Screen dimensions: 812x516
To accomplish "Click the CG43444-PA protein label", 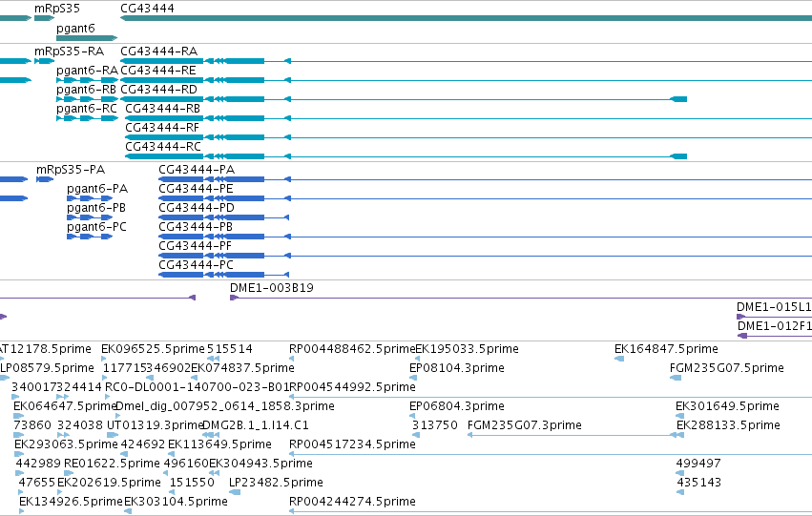I will (197, 170).
